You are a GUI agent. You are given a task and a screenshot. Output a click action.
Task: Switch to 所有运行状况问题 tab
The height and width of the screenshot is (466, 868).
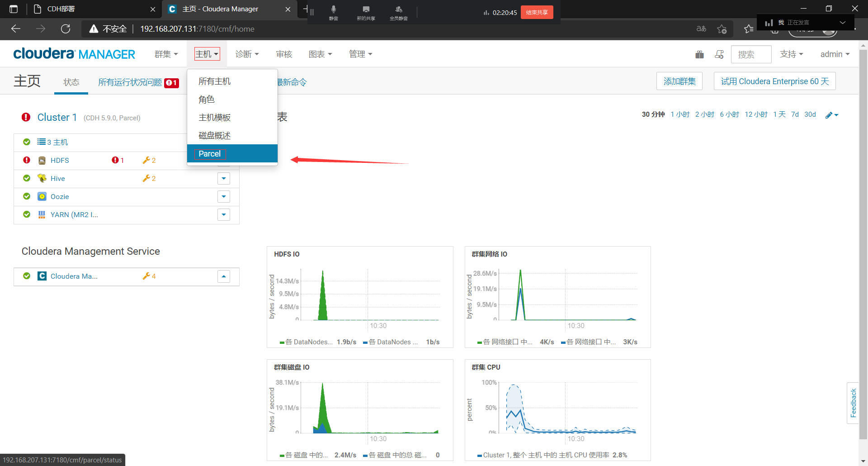point(138,82)
